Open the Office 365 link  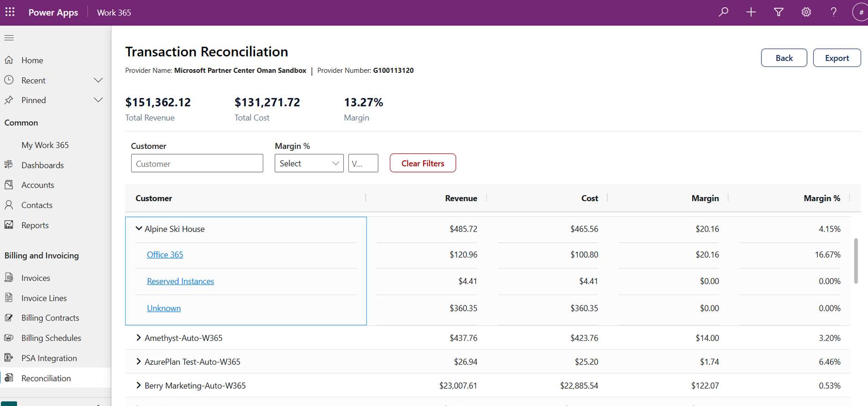pos(165,254)
